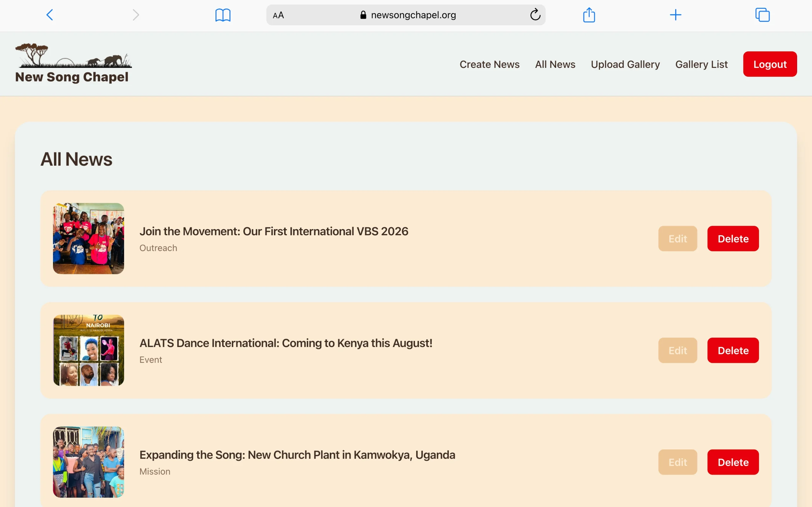Click the 'Mission' category label
Image resolution: width=812 pixels, height=507 pixels.
point(155,471)
